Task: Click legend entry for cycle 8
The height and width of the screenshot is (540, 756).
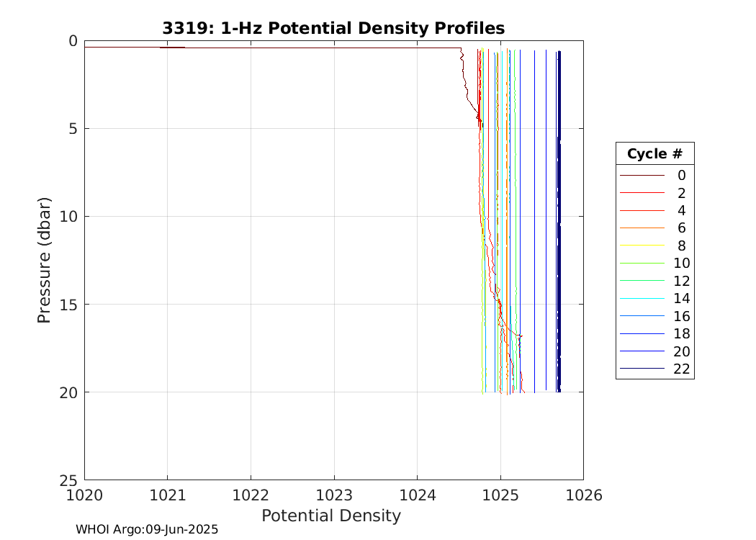Action: click(654, 246)
